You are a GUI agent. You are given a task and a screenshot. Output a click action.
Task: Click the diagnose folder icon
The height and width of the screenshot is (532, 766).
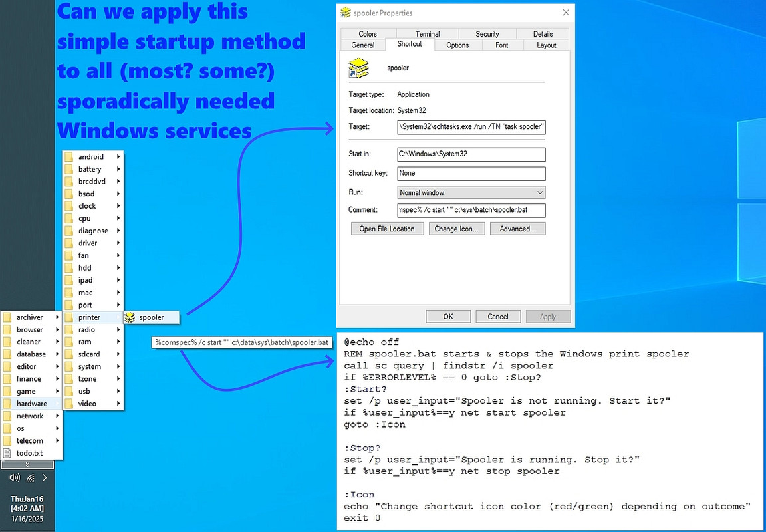[x=69, y=231]
